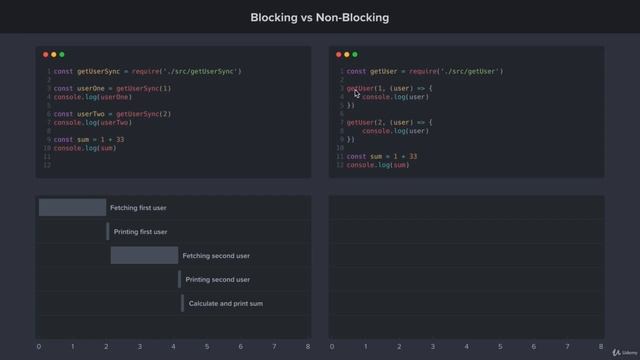The height and width of the screenshot is (360, 640).
Task: Click line 11 "const sum = 1 + 33"
Action: [x=382, y=156]
